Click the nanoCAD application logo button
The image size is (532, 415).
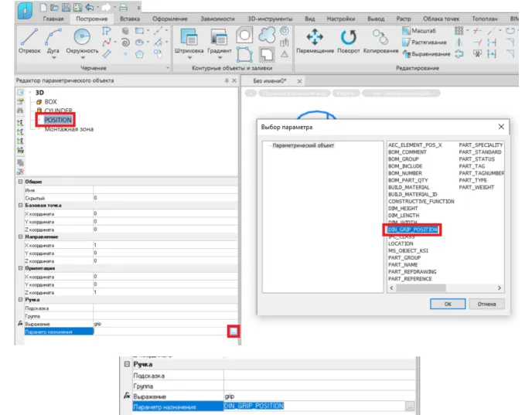pyautogui.click(x=25, y=11)
